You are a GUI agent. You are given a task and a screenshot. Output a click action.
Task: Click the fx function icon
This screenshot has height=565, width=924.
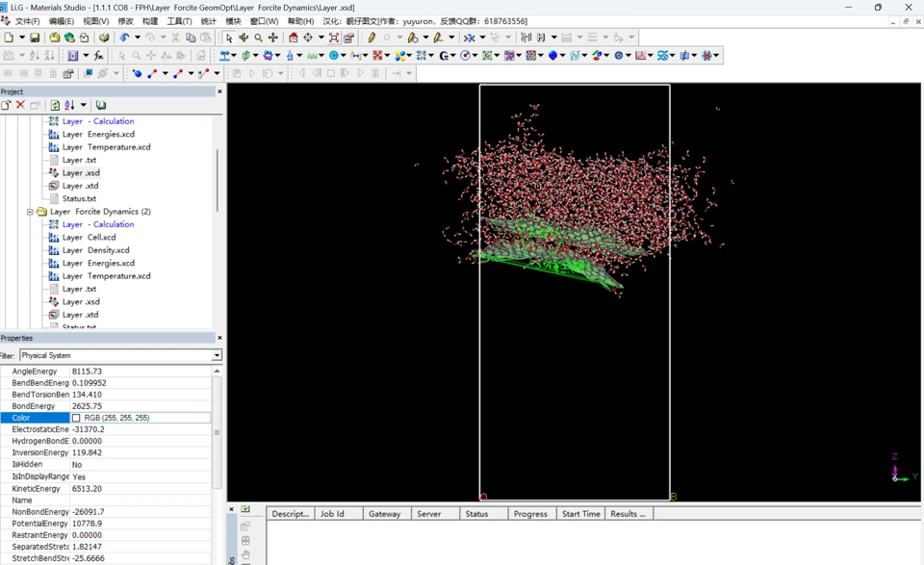(x=98, y=56)
